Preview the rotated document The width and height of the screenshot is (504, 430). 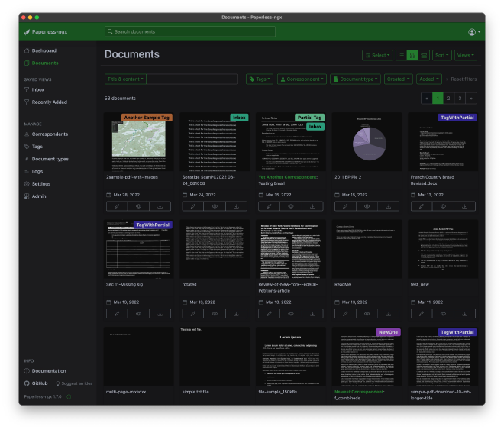(x=215, y=314)
